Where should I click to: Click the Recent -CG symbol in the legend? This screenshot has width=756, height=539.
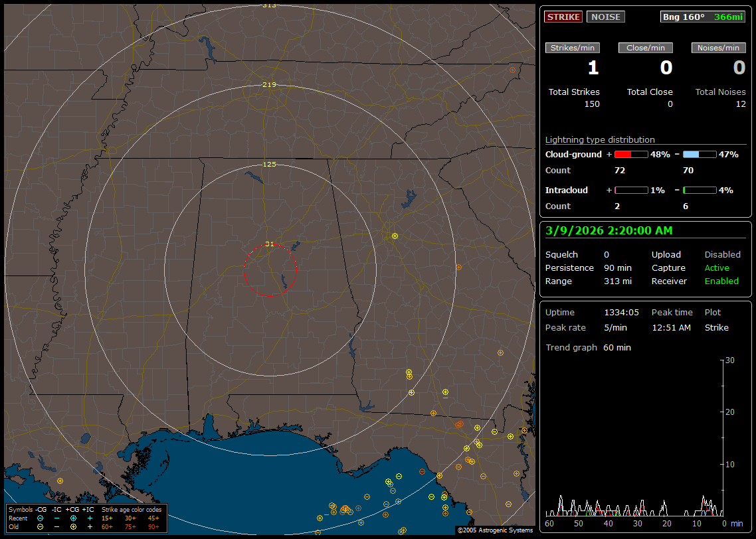click(x=40, y=518)
